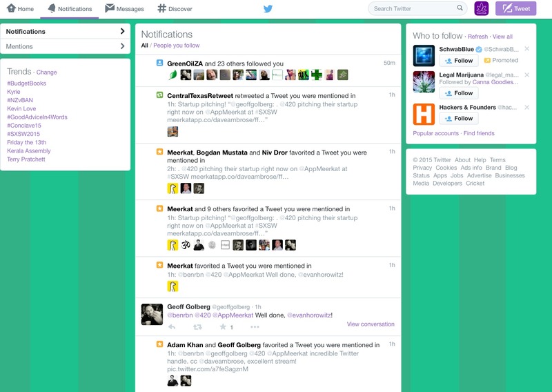Screen dimensions: 552x392
Task: Click the avatar under CentralTexasRetweet notification
Action: pyautogui.click(x=172, y=132)
